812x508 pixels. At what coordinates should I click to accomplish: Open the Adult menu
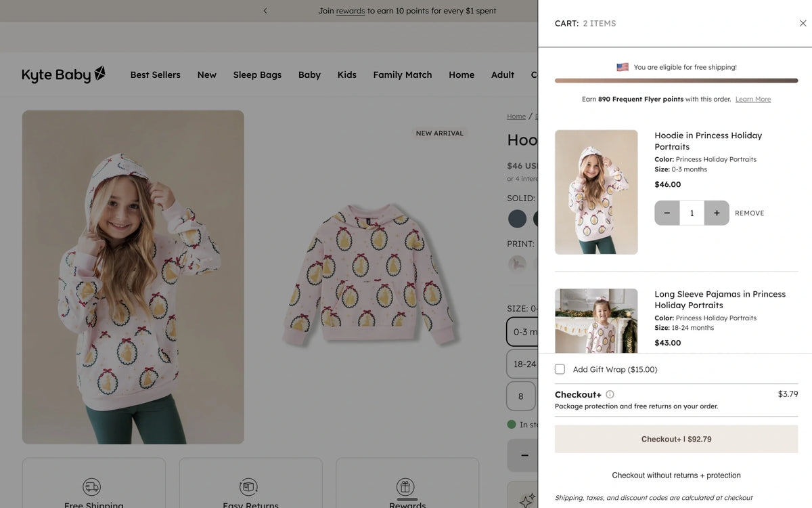[503, 75]
